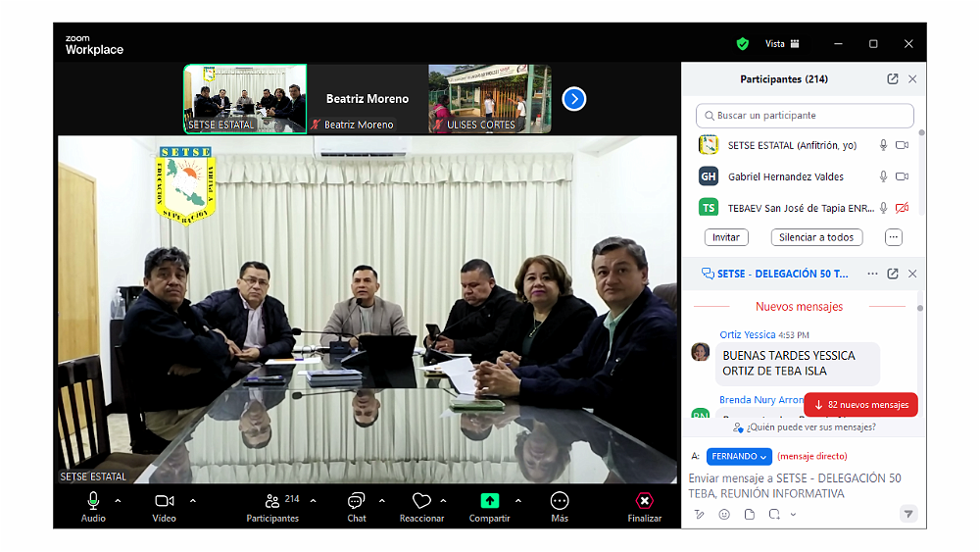Click the green Compartir share screen icon
This screenshot has width=980, height=552.
click(x=489, y=501)
